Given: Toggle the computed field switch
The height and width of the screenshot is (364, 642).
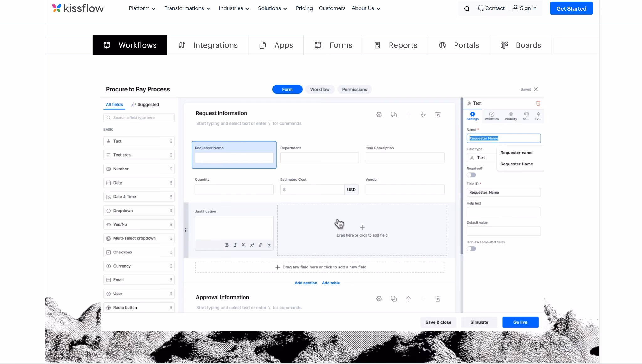Looking at the screenshot, I should point(471,249).
